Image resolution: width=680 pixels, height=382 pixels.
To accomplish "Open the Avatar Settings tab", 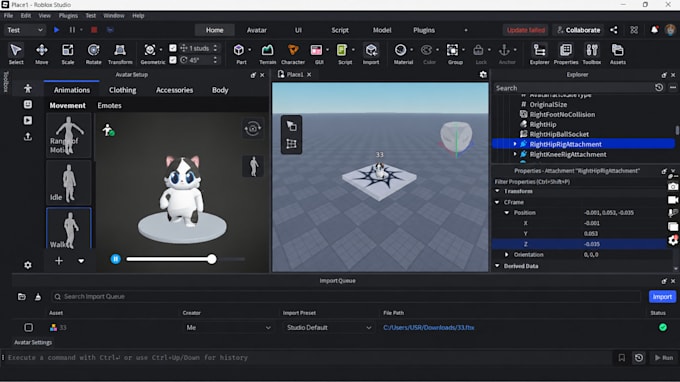I will [x=33, y=342].
